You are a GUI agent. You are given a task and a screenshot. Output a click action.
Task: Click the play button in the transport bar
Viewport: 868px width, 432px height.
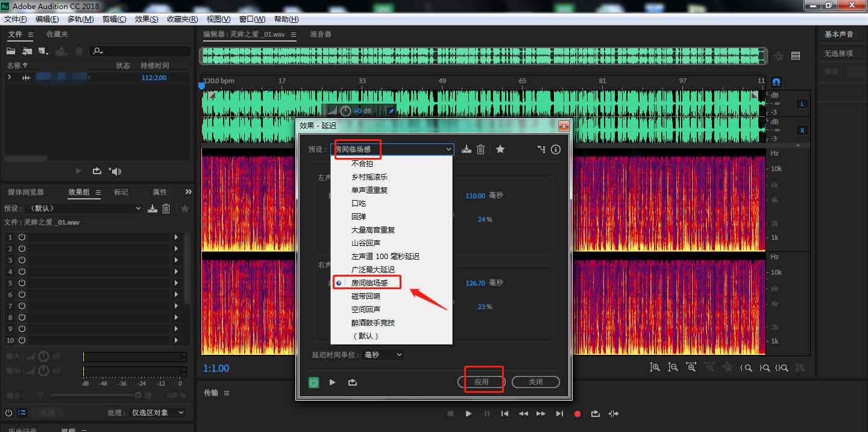[468, 413]
